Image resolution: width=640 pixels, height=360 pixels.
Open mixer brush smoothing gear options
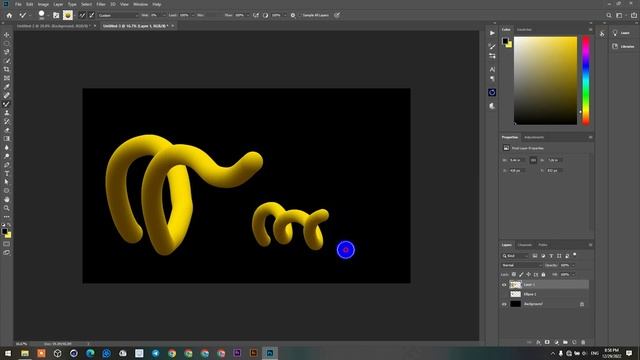293,15
